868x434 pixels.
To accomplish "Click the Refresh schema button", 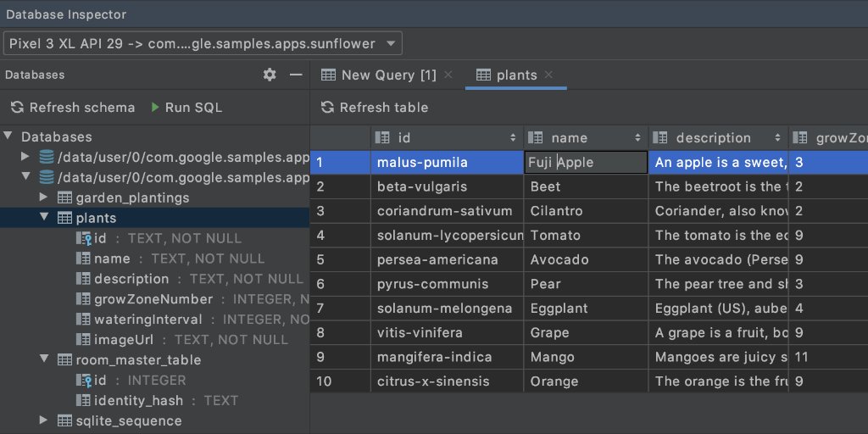I will [x=73, y=108].
